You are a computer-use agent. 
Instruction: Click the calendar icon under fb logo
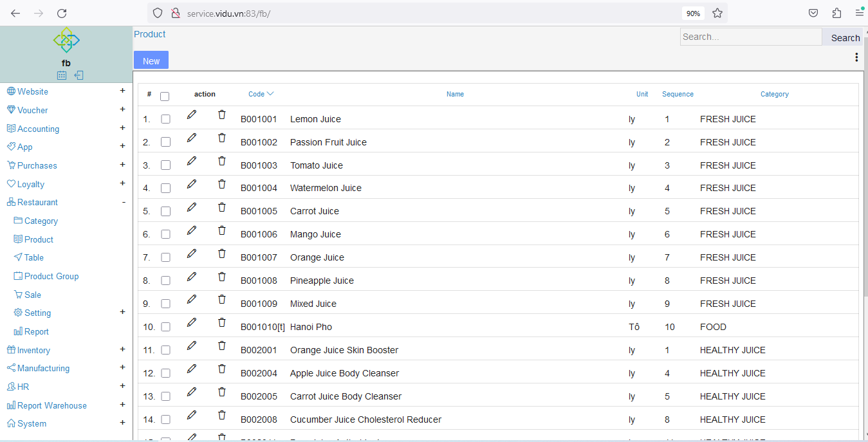[x=62, y=75]
